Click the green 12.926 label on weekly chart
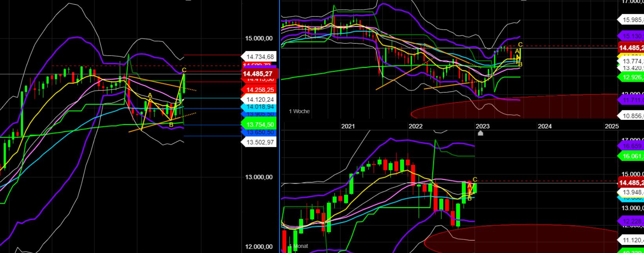This screenshot has height=253, width=644. tap(631, 77)
